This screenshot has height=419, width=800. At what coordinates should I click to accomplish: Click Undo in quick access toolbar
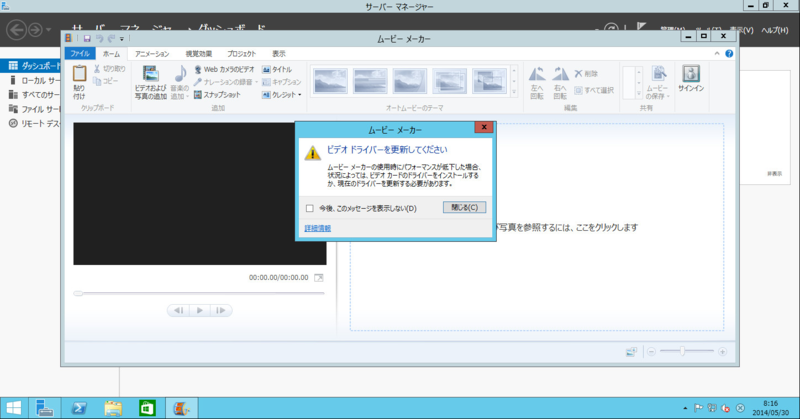[99, 39]
